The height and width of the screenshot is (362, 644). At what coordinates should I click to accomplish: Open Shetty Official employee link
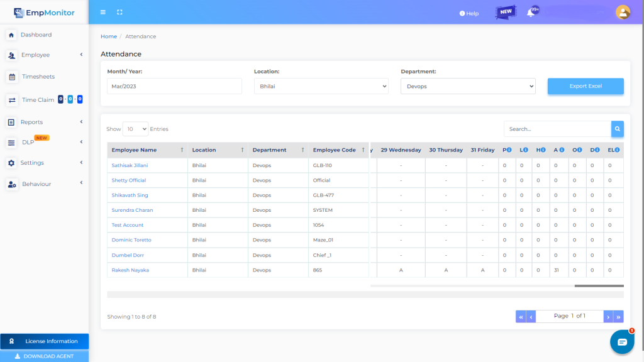pos(128,180)
